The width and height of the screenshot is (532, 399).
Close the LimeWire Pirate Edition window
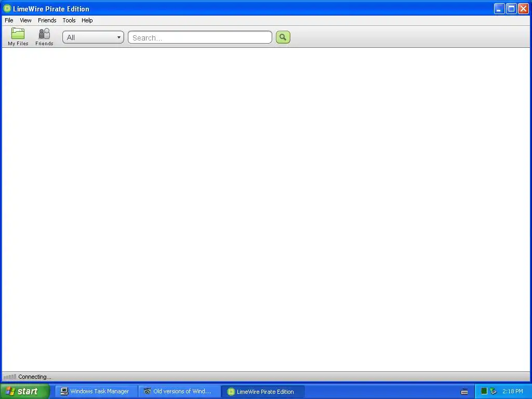click(523, 8)
